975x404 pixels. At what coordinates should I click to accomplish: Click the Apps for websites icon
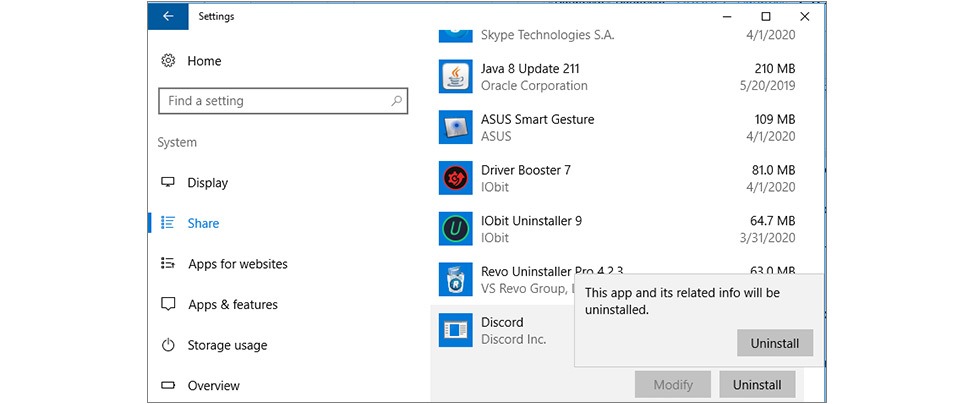pyautogui.click(x=168, y=264)
